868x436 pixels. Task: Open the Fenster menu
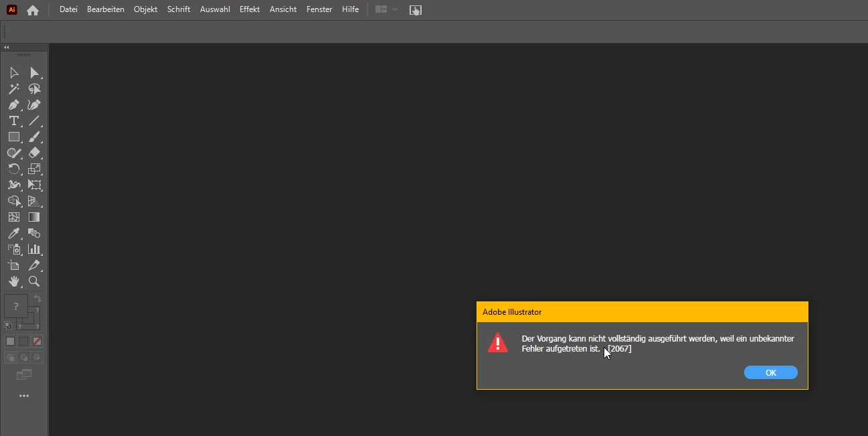319,9
